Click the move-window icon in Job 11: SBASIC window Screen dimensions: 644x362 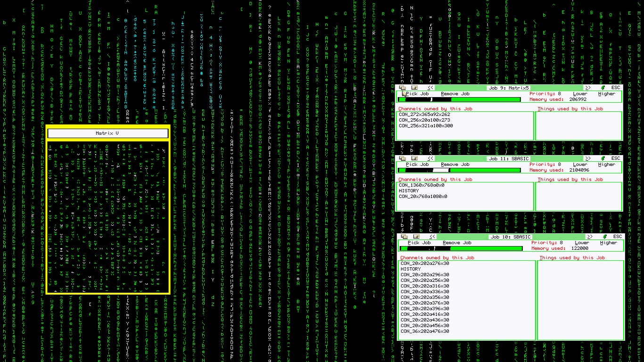coord(402,158)
